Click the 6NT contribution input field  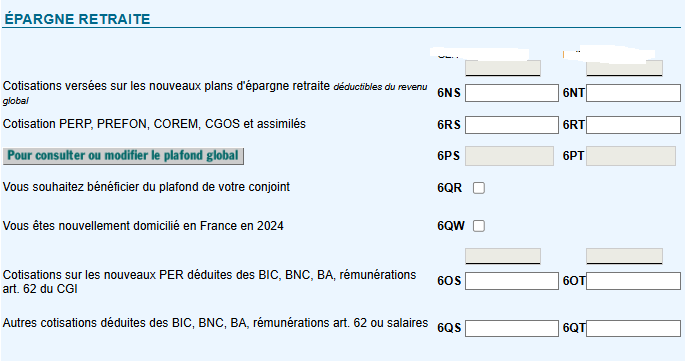tap(633, 93)
